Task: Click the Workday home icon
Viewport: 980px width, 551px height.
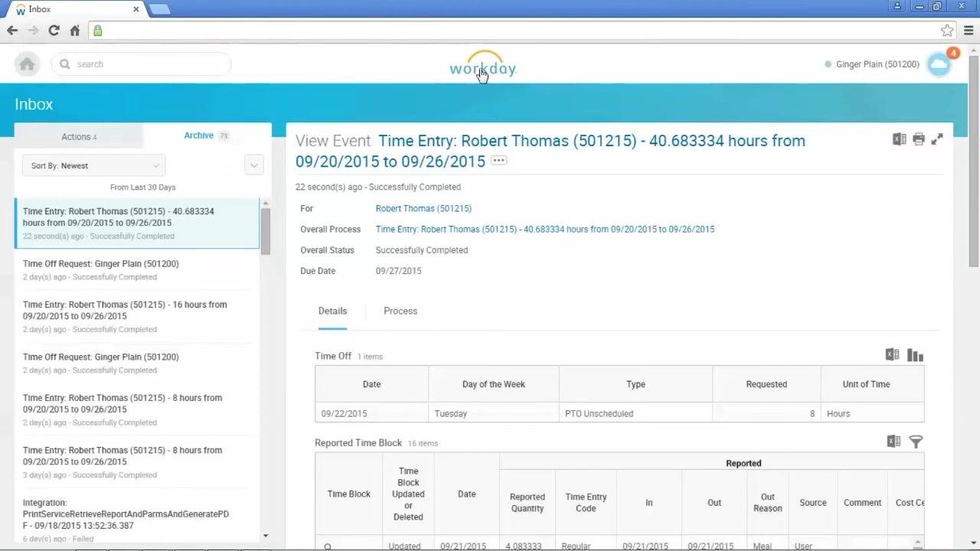Action: (x=27, y=64)
